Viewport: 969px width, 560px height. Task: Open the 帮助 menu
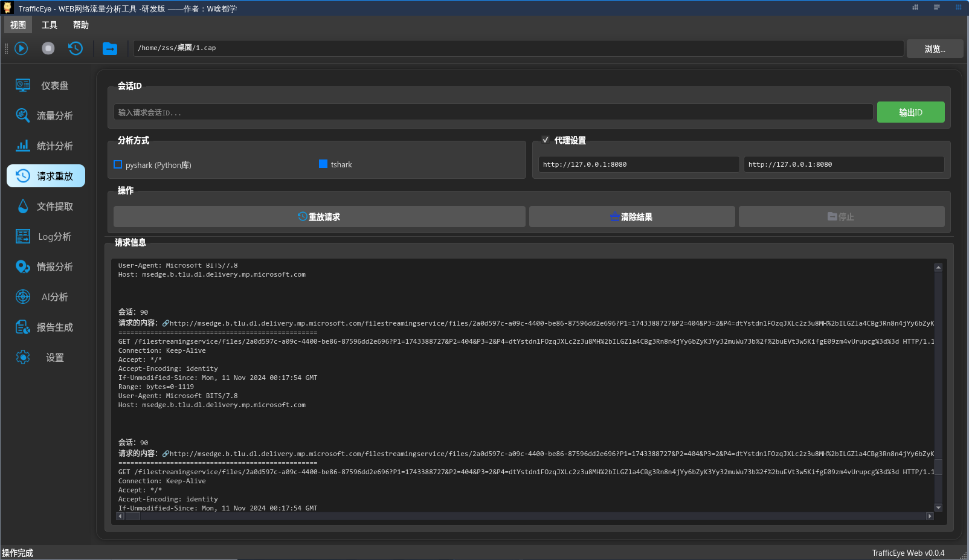(x=82, y=25)
